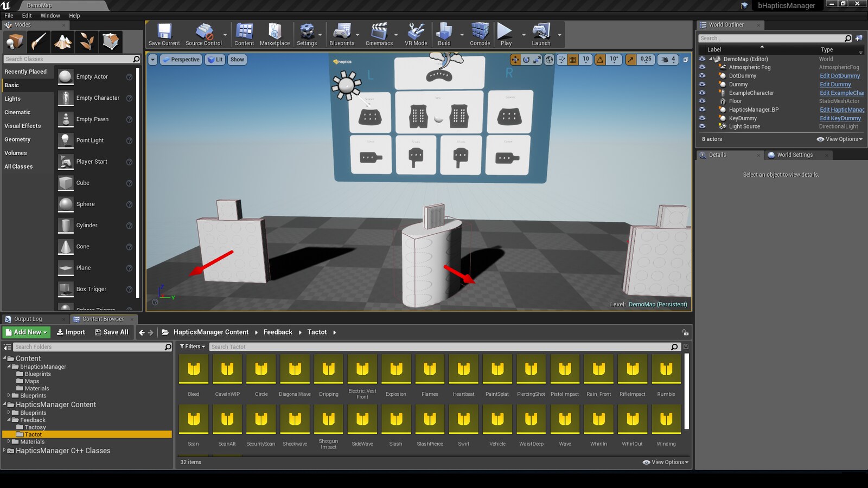Click Save All in the Content Browser
Screen dimensions: 868x488
[112, 332]
